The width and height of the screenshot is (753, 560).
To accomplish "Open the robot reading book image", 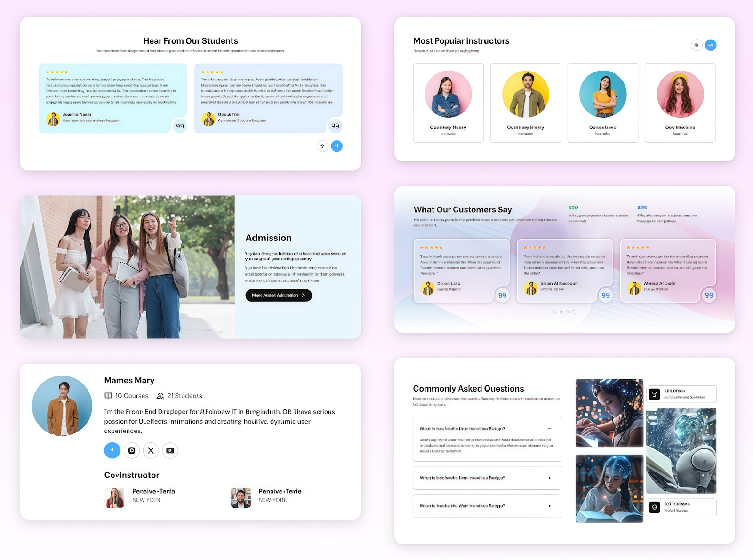I will point(681,450).
